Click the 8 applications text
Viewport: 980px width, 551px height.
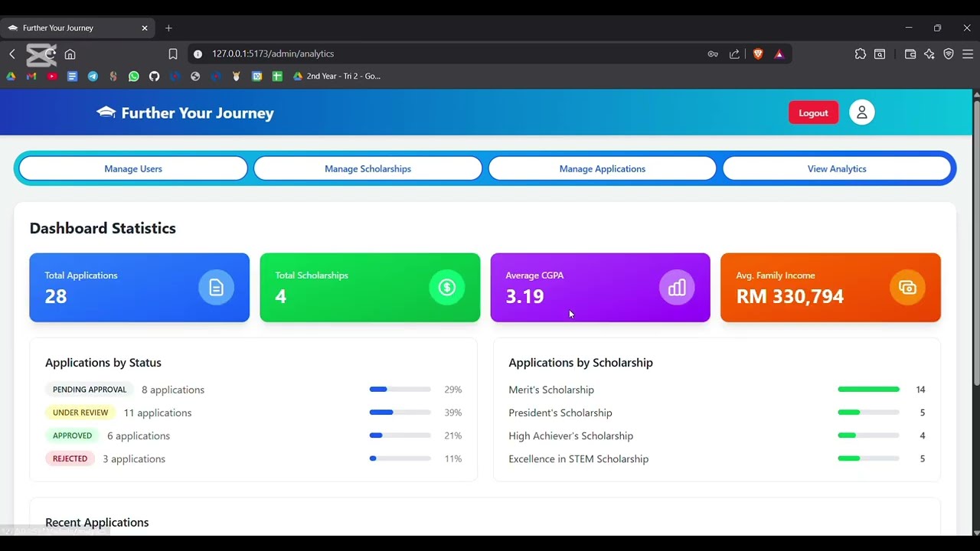(x=173, y=390)
